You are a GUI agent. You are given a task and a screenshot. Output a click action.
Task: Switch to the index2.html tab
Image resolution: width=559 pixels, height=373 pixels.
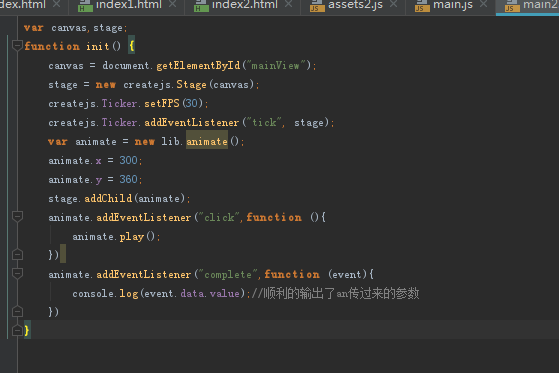coord(244,5)
